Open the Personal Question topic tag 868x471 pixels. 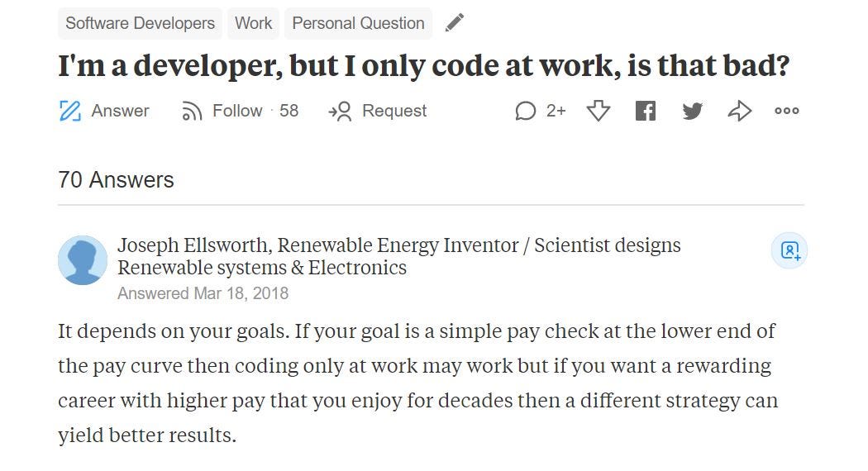click(358, 23)
